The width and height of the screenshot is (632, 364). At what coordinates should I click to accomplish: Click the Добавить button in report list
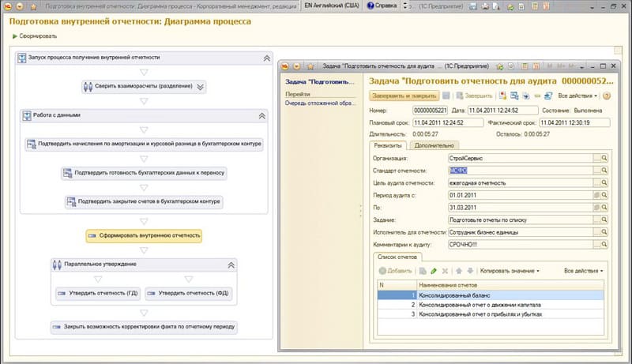(396, 271)
